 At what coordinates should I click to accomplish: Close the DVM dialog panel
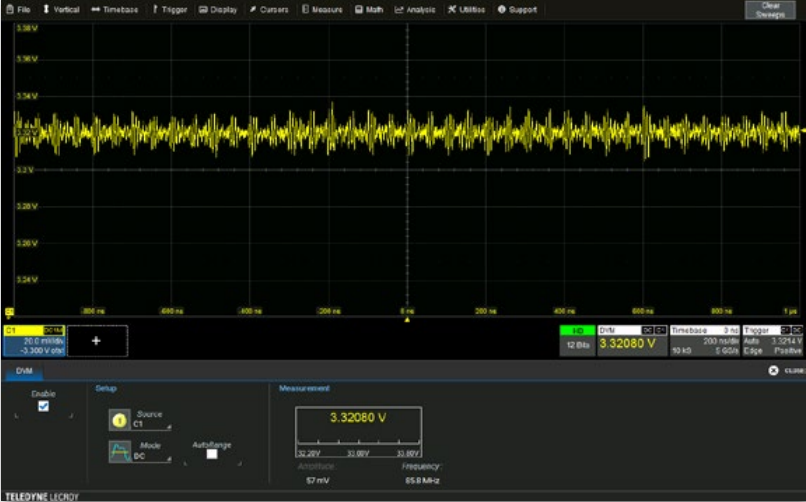(773, 370)
